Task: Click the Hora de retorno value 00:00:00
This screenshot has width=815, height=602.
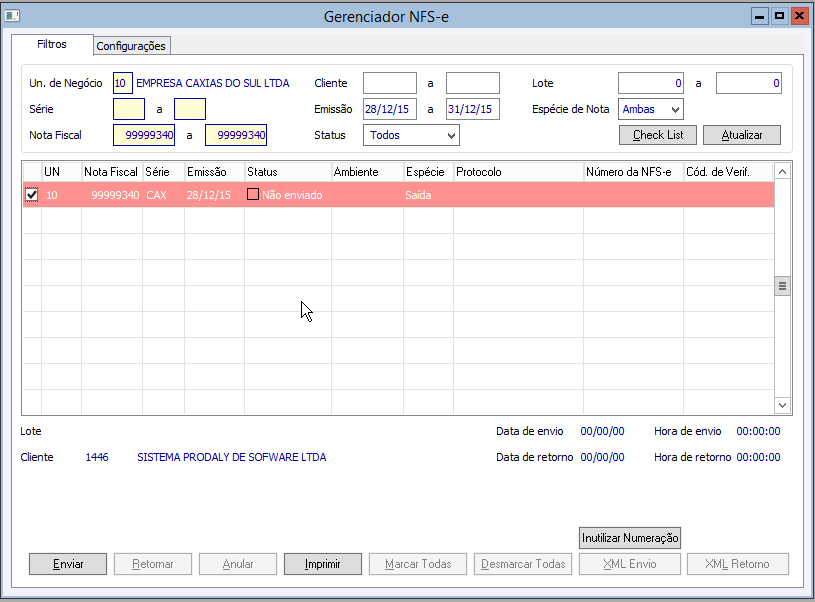Action: [758, 457]
